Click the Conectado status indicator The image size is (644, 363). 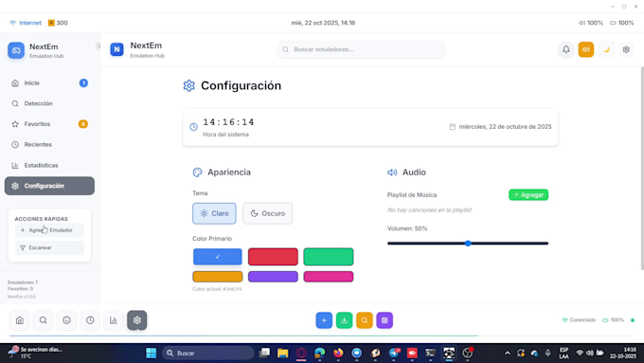point(579,319)
